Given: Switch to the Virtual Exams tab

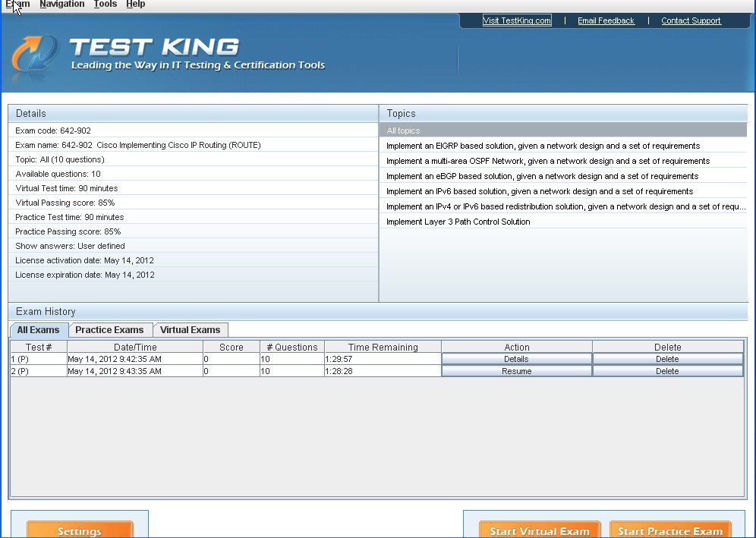Looking at the screenshot, I should pyautogui.click(x=191, y=330).
